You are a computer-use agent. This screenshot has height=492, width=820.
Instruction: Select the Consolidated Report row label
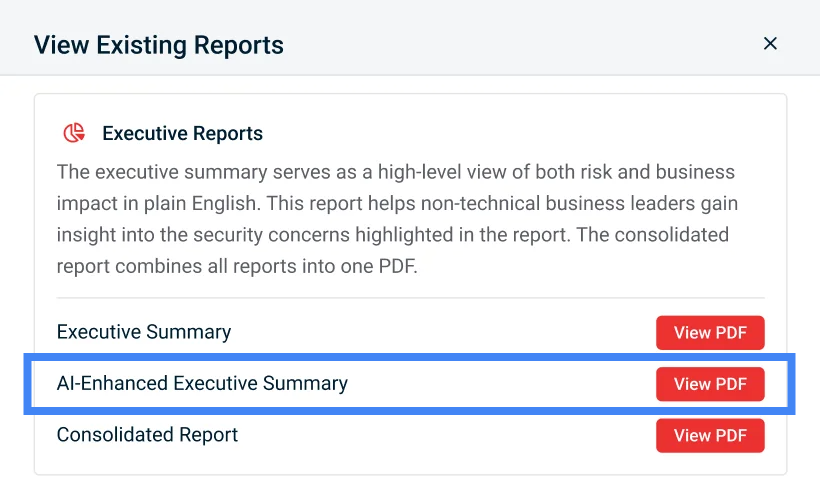(x=147, y=435)
